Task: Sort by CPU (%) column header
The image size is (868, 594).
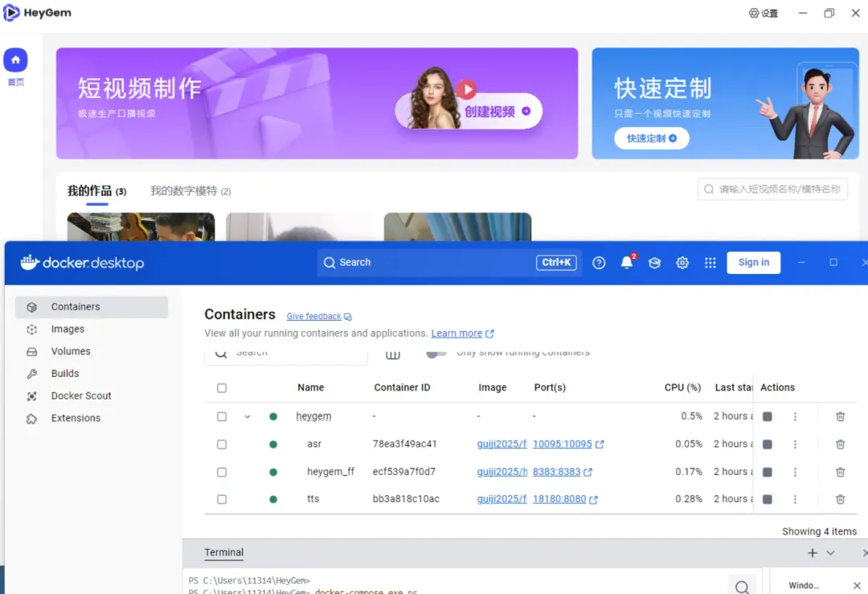Action: pos(682,387)
